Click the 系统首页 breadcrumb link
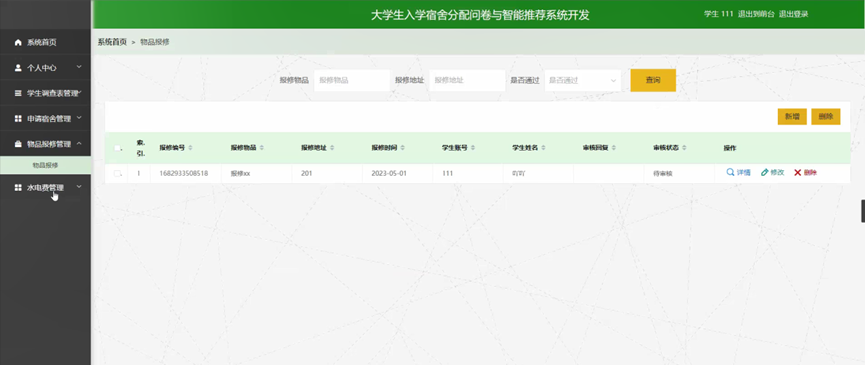 pyautogui.click(x=113, y=42)
